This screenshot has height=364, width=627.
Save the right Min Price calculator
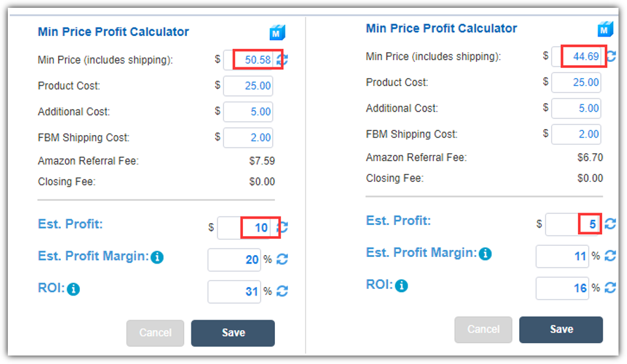point(560,329)
